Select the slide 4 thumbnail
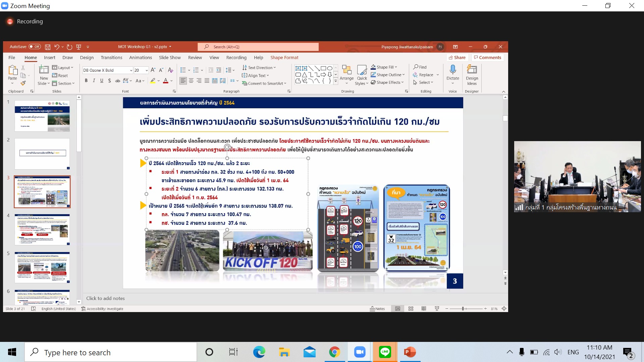This screenshot has width=644, height=362. coord(42,230)
